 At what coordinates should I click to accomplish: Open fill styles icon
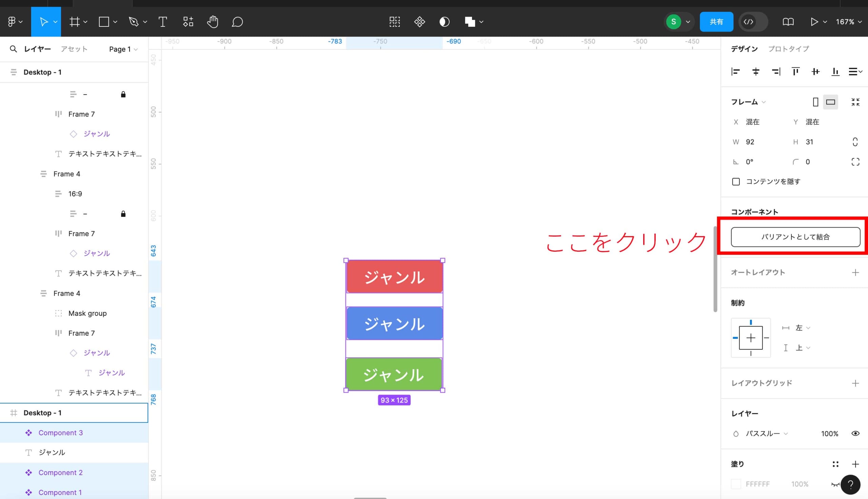point(835,464)
